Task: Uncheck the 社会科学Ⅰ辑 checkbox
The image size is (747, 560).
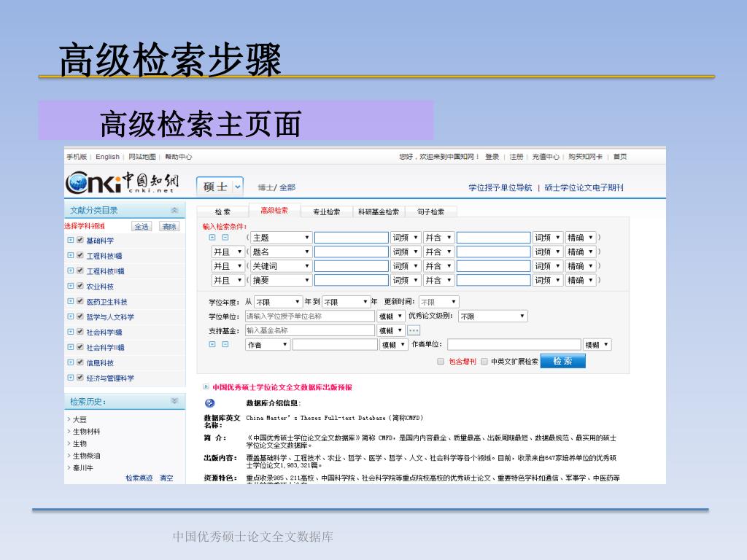Action: pyautogui.click(x=80, y=332)
